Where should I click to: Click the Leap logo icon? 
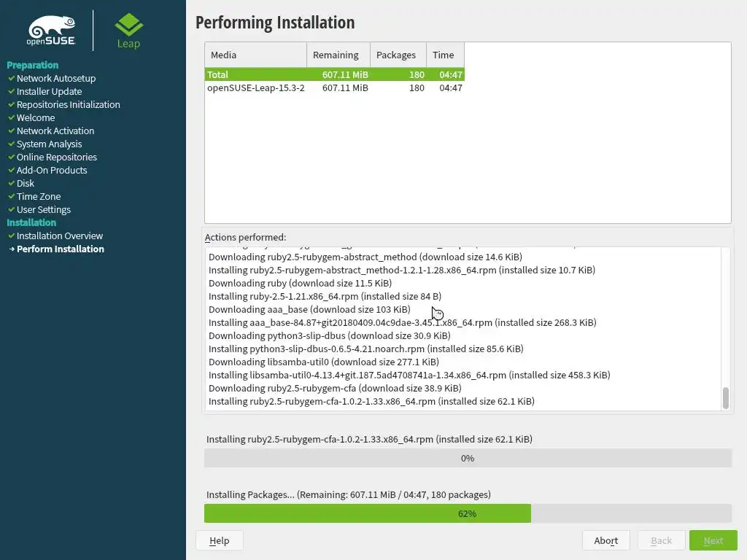pos(128,25)
